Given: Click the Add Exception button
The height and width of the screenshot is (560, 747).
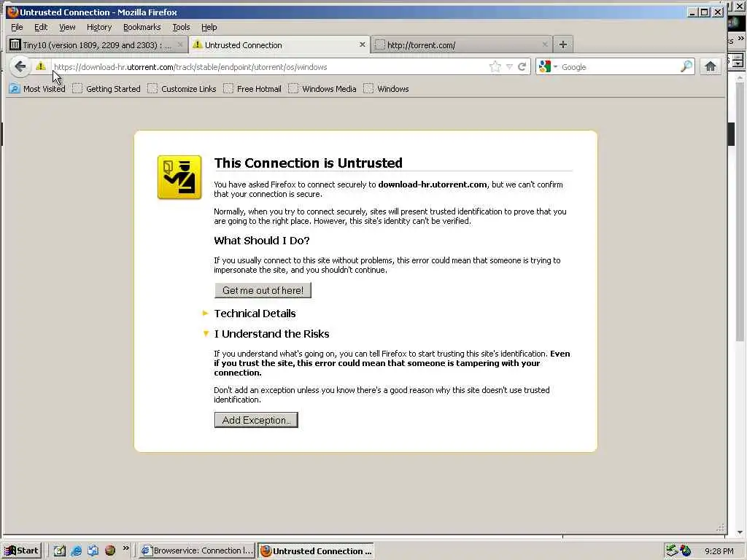Looking at the screenshot, I should point(256,420).
